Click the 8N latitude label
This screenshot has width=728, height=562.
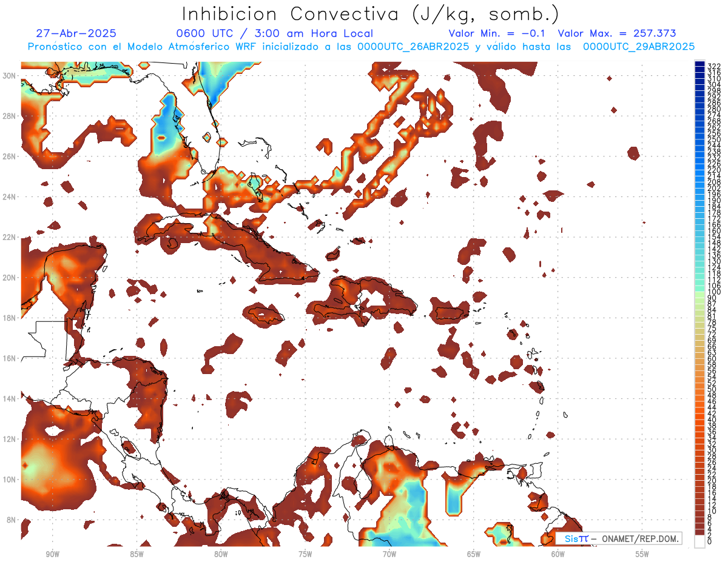pos(12,520)
